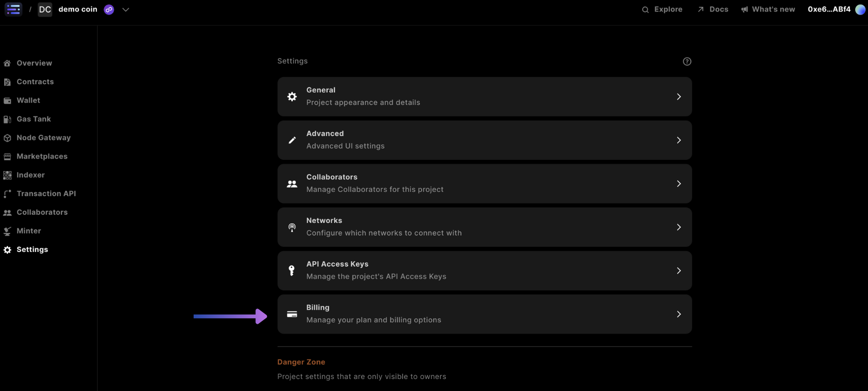Open the Explore menu in the top bar

pyautogui.click(x=667, y=9)
